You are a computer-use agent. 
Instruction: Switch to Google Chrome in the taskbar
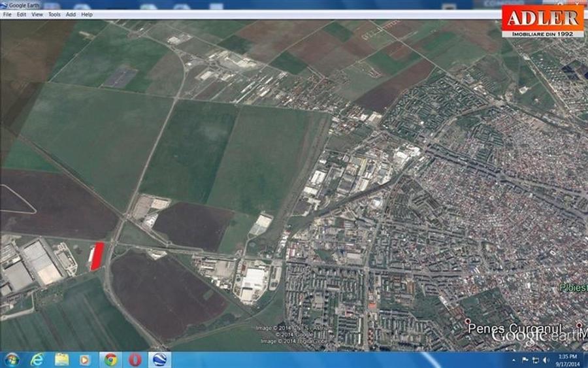110,360
